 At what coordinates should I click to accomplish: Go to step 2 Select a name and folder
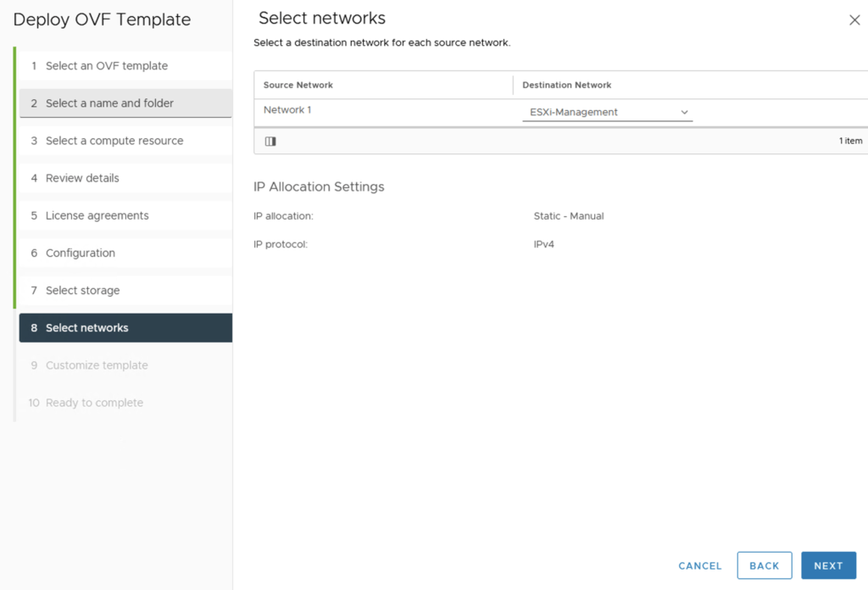[109, 103]
